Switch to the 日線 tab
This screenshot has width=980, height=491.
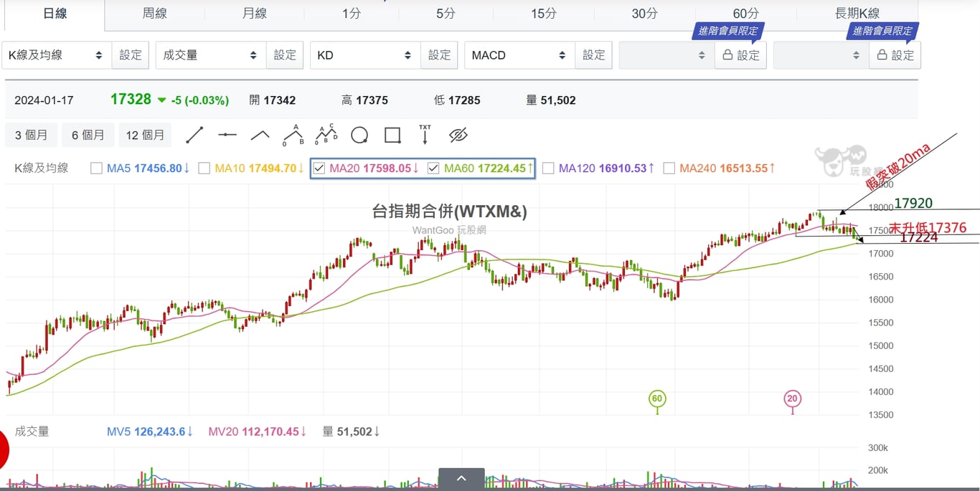tap(55, 14)
